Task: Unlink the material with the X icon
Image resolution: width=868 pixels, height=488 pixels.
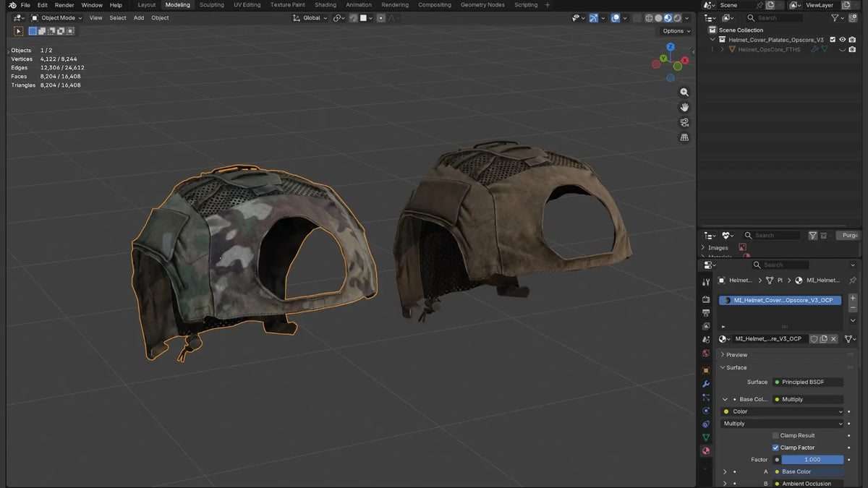Action: (833, 339)
